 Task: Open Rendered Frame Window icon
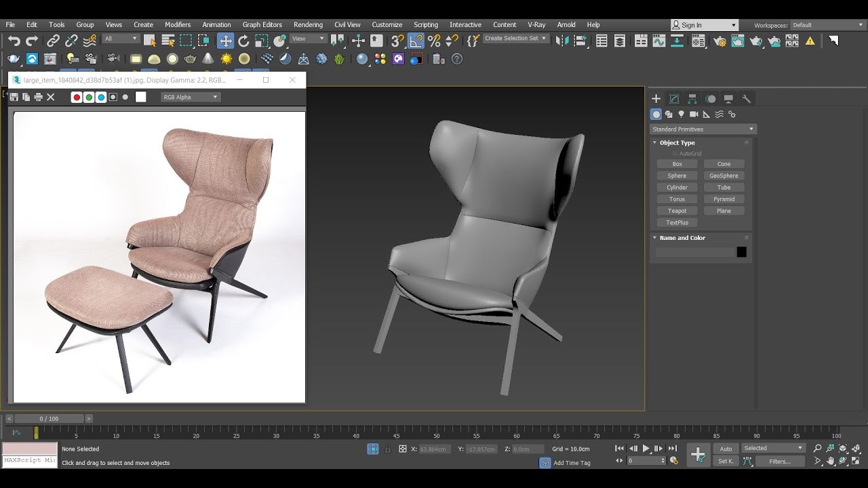pyautogui.click(x=738, y=41)
